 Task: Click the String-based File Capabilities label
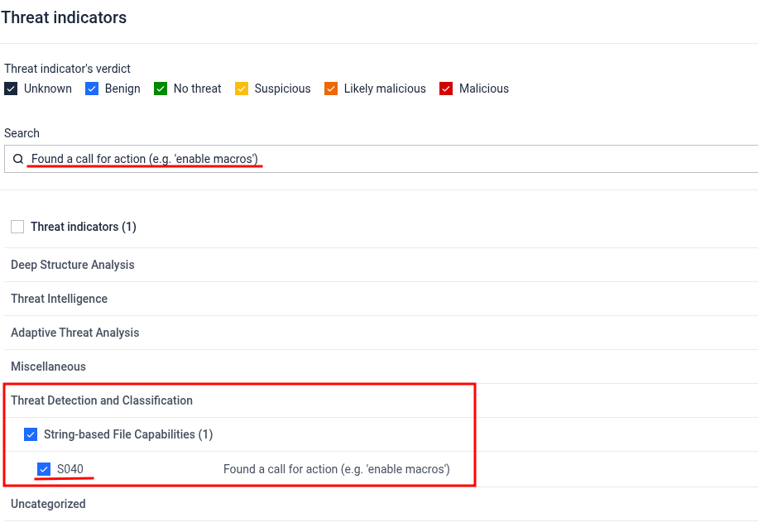point(128,434)
